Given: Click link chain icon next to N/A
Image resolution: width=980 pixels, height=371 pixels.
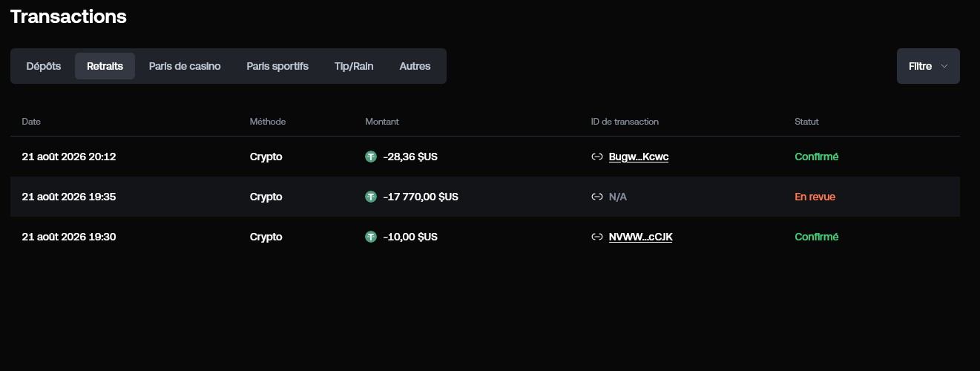Looking at the screenshot, I should [x=596, y=197].
